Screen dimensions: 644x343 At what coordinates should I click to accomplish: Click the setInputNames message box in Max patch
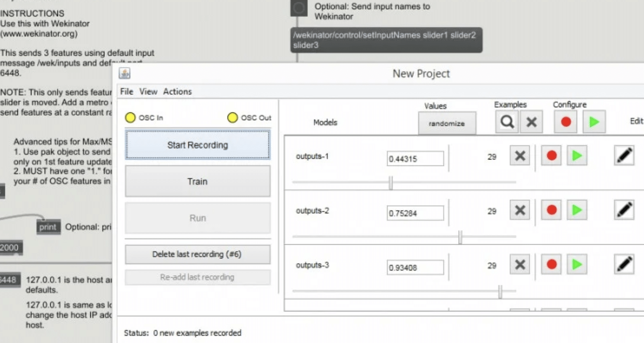pos(386,40)
